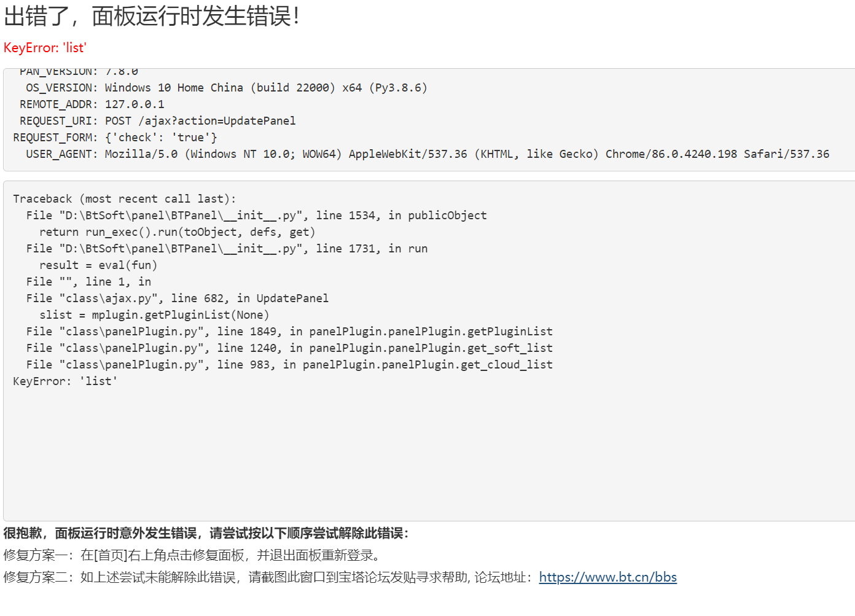Click the 修复方案一 repair instruction text
Image resolution: width=855 pixels, height=616 pixels.
click(193, 555)
